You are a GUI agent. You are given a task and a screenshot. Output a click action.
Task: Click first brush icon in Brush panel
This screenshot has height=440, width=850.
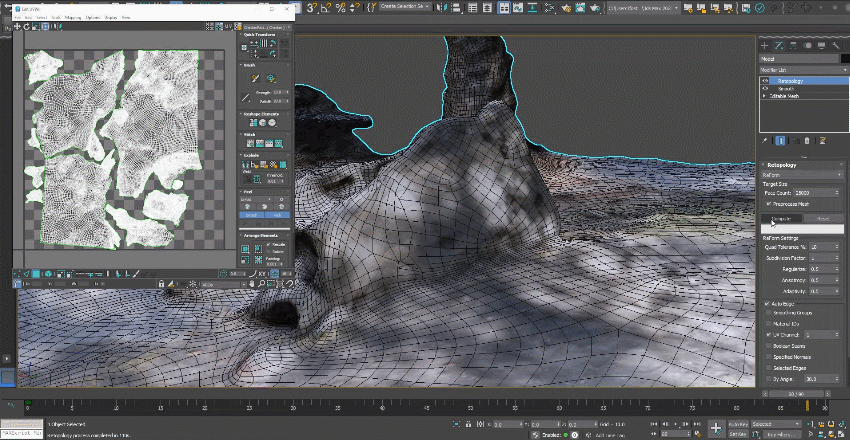pos(256,79)
